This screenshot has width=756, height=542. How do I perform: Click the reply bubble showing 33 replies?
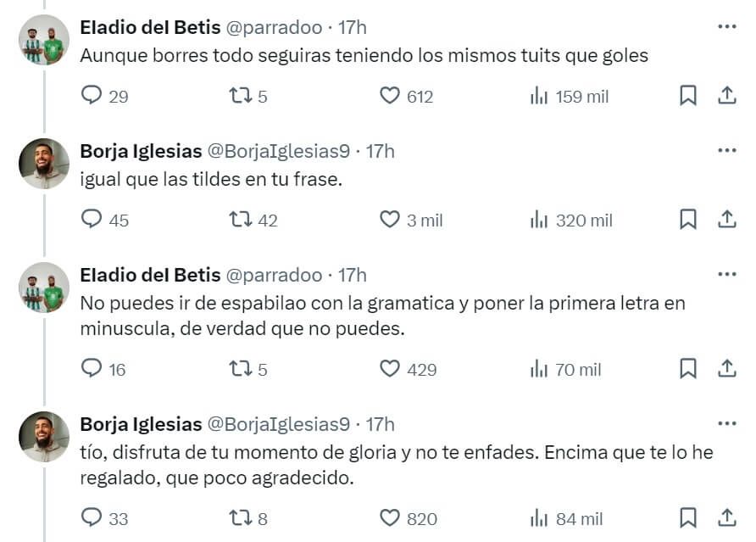pos(91,518)
